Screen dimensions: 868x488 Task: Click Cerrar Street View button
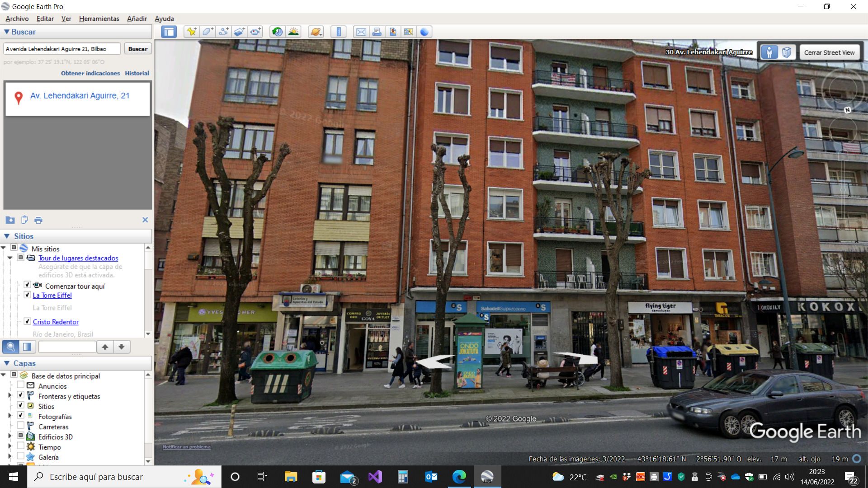coord(829,52)
